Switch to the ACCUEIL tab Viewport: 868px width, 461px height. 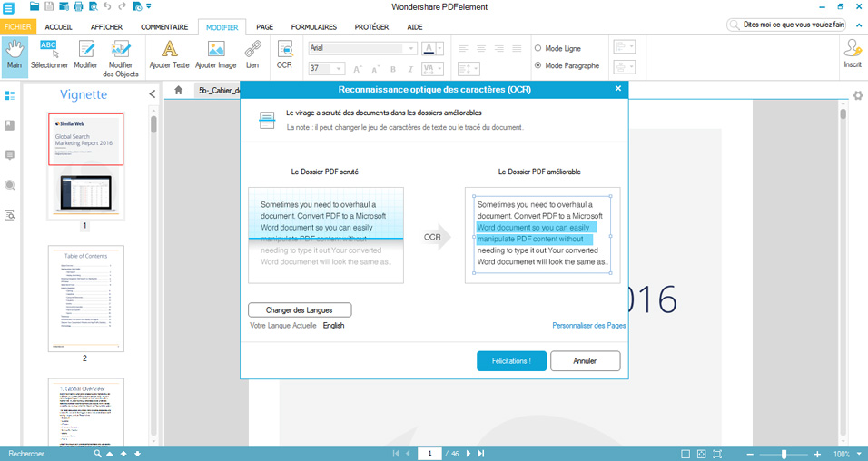pos(59,26)
